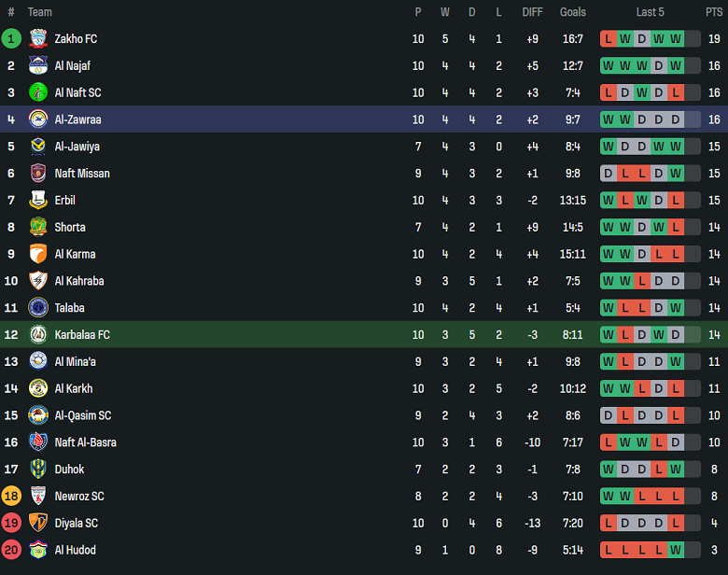Click the Al Hudod team logo
This screenshot has width=728, height=575.
38,550
